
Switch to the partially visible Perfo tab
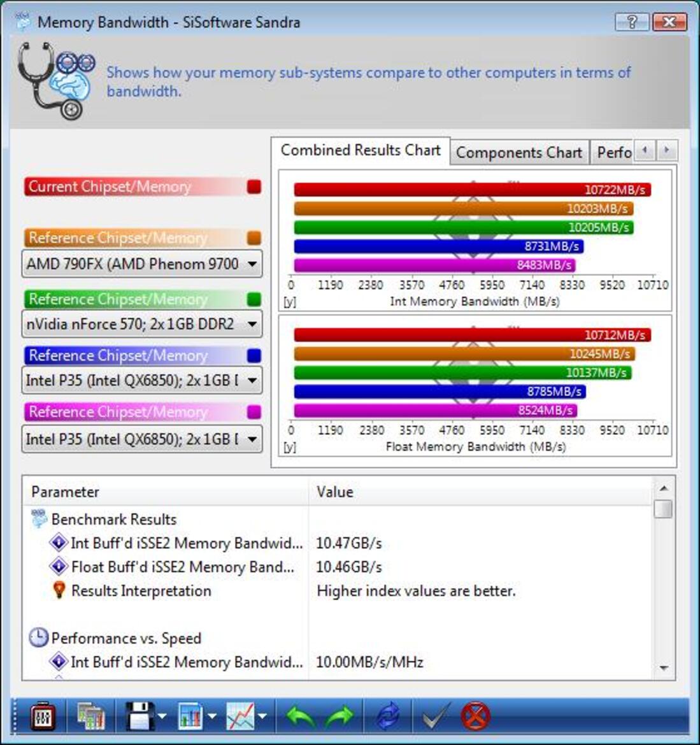click(x=612, y=153)
